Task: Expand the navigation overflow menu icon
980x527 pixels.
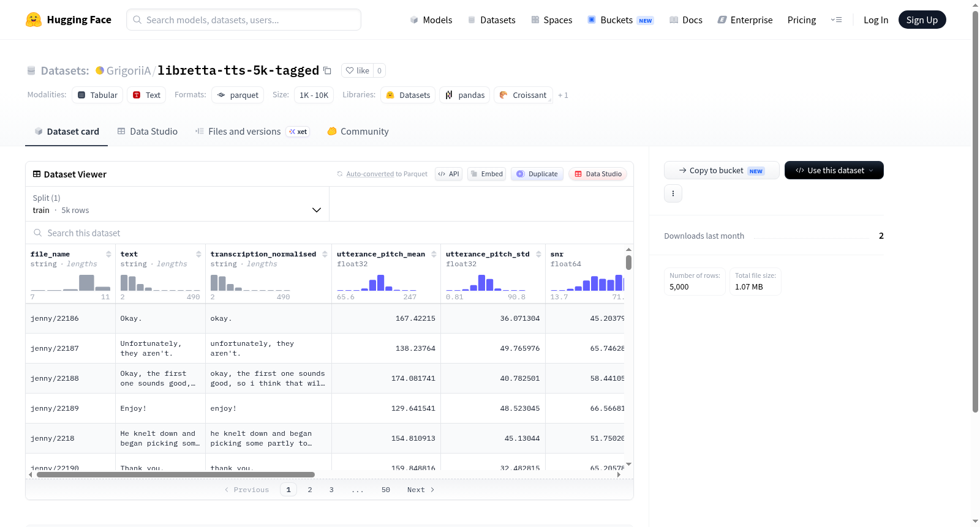Action: click(836, 20)
